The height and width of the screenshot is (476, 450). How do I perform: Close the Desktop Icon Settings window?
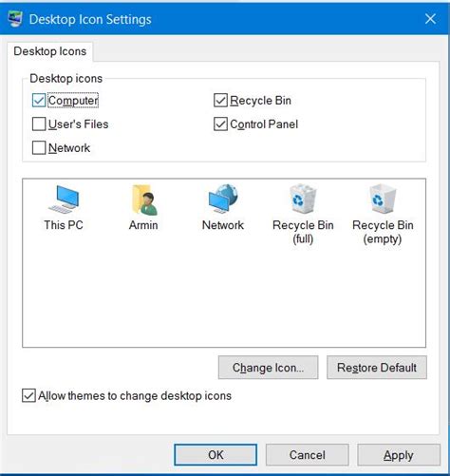click(x=430, y=19)
